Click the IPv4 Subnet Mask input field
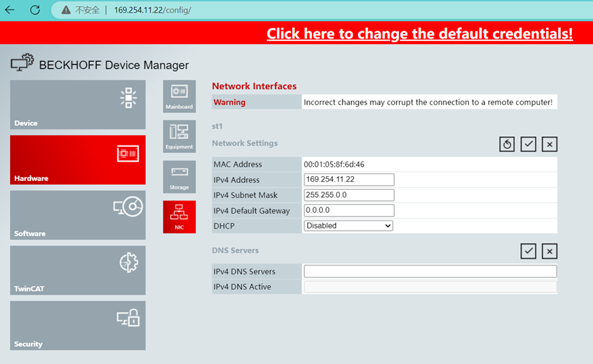The height and width of the screenshot is (364, 593). (x=349, y=195)
